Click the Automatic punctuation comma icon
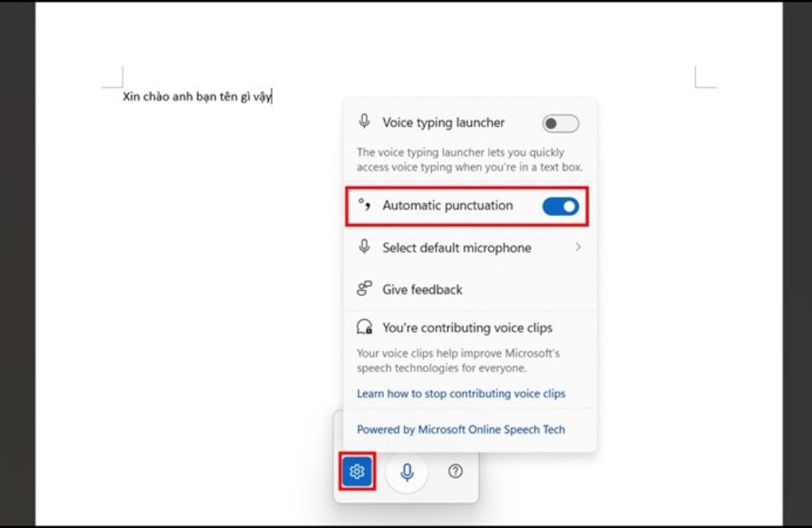This screenshot has width=812, height=528. click(x=364, y=205)
